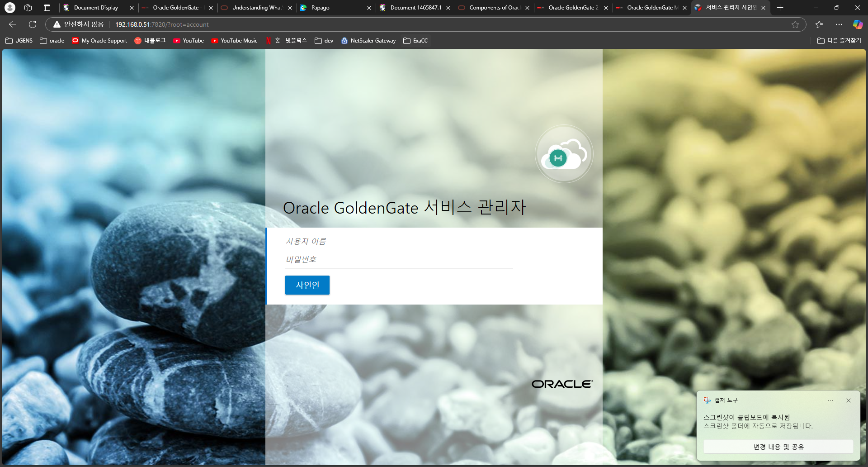
Task: Close the capture tool notification
Action: pyautogui.click(x=849, y=400)
